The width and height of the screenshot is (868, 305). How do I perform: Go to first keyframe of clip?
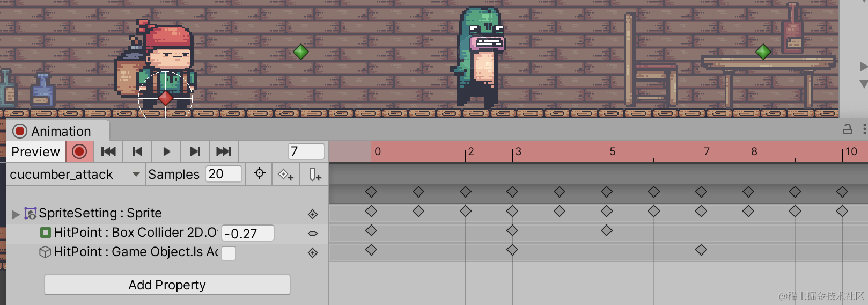point(109,152)
